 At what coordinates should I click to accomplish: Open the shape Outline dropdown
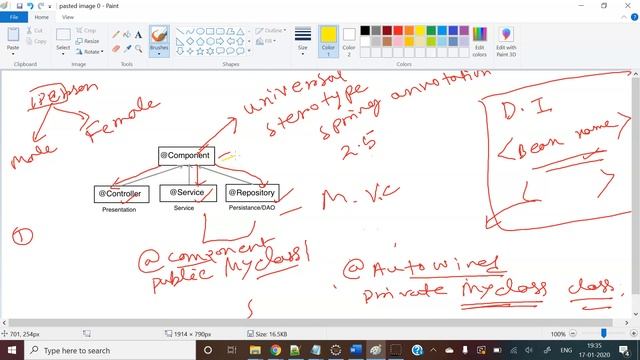click(x=271, y=31)
